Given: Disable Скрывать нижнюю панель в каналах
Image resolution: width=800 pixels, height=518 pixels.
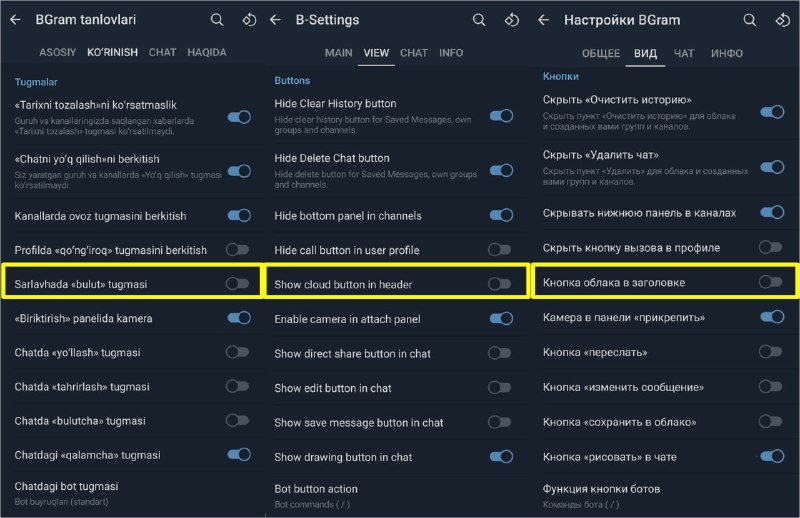Looking at the screenshot, I should click(x=772, y=212).
